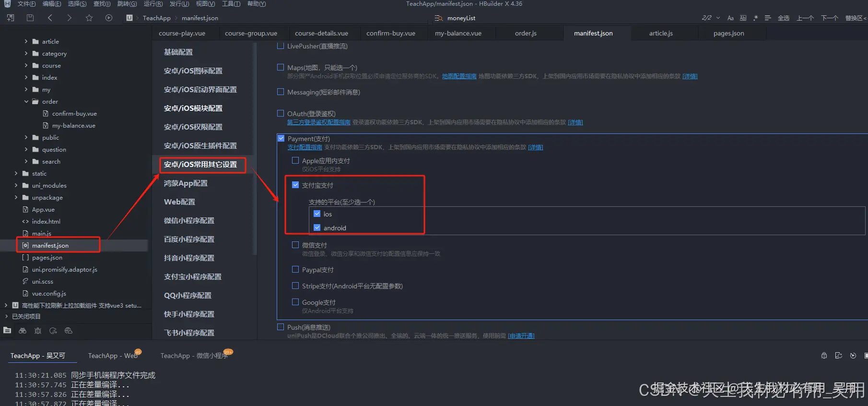Check the Stripe支付 checkbox

coord(295,286)
